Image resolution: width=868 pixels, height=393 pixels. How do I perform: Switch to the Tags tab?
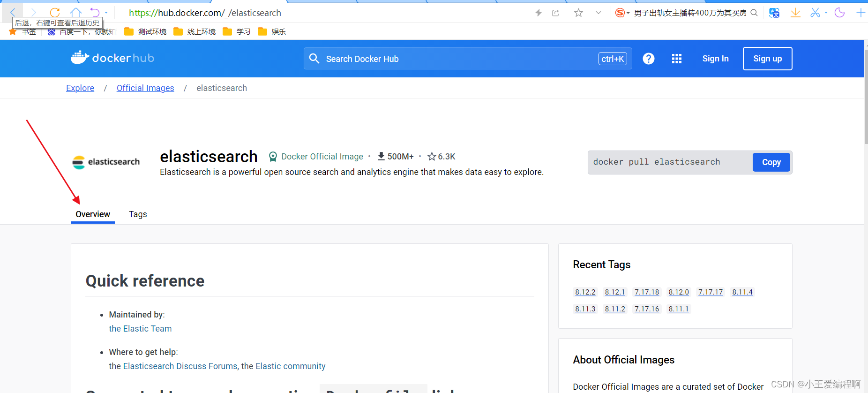pos(138,214)
